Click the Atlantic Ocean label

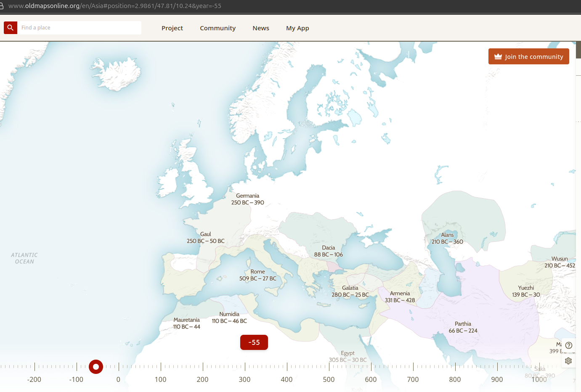(x=24, y=258)
